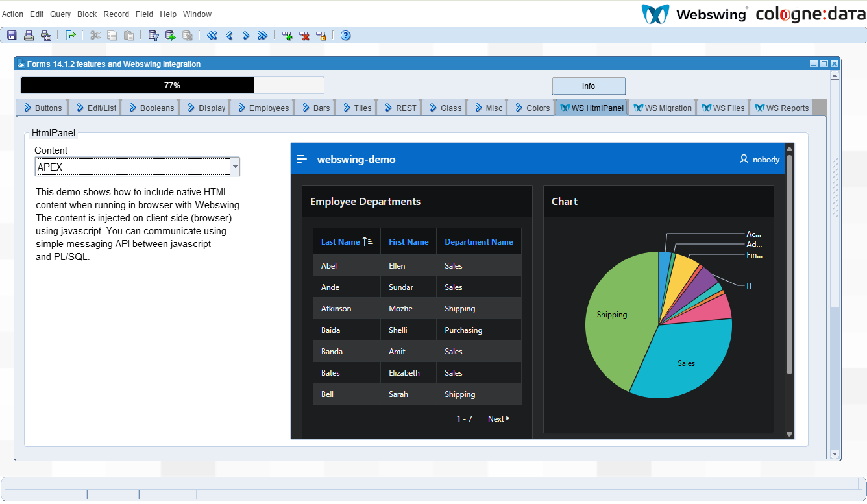Click the Next pagination link

pyautogui.click(x=498, y=419)
